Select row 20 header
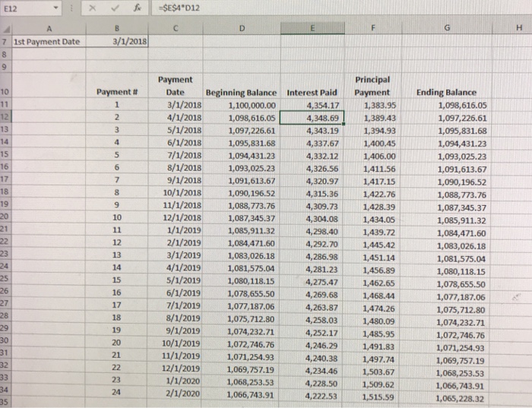 coord(5,217)
